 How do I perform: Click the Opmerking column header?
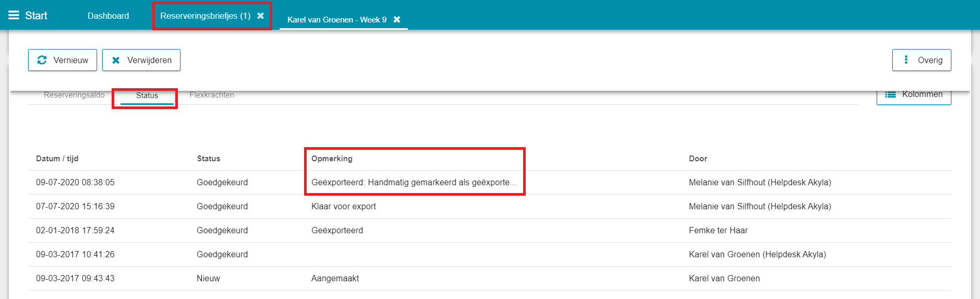pyautogui.click(x=332, y=158)
